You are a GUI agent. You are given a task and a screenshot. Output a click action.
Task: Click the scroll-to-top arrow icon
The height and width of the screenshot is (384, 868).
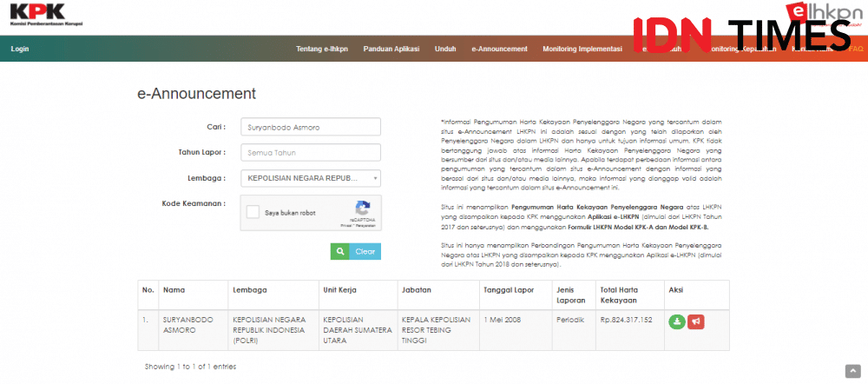coord(852,370)
